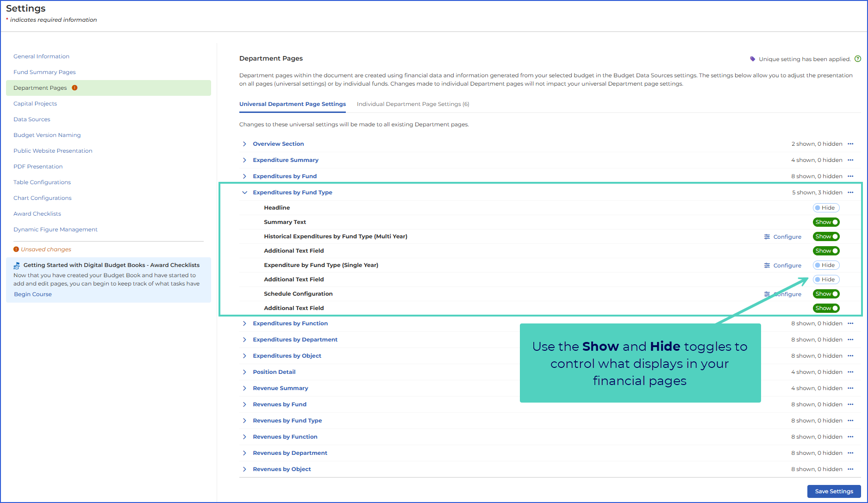Open the more-options menu for Overview Section
The image size is (868, 503).
pyautogui.click(x=850, y=144)
